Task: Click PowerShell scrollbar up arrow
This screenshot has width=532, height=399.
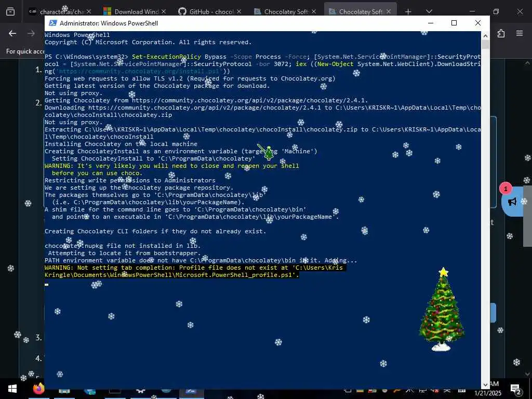Action: coord(485,35)
